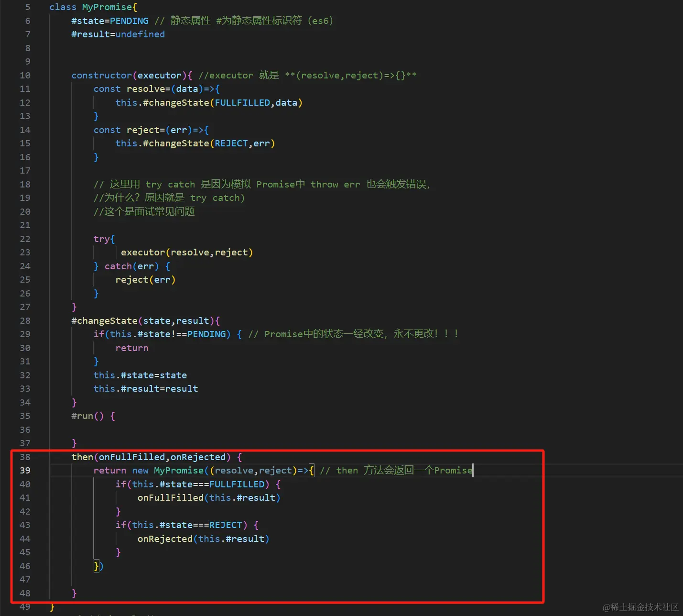Click line number 28 in the gutter
This screenshot has width=683, height=616.
click(25, 321)
